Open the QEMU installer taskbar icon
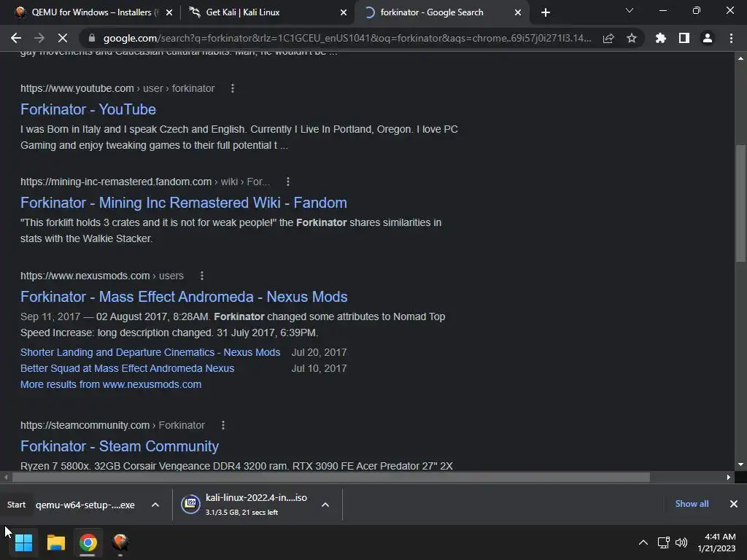Viewport: 747px width, 560px height. 120,542
